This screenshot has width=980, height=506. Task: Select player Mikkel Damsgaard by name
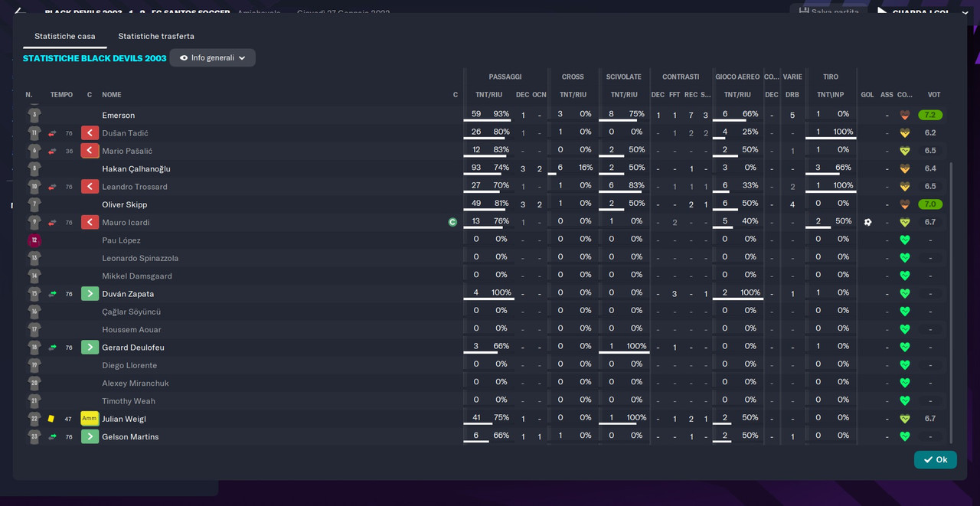pyautogui.click(x=137, y=276)
